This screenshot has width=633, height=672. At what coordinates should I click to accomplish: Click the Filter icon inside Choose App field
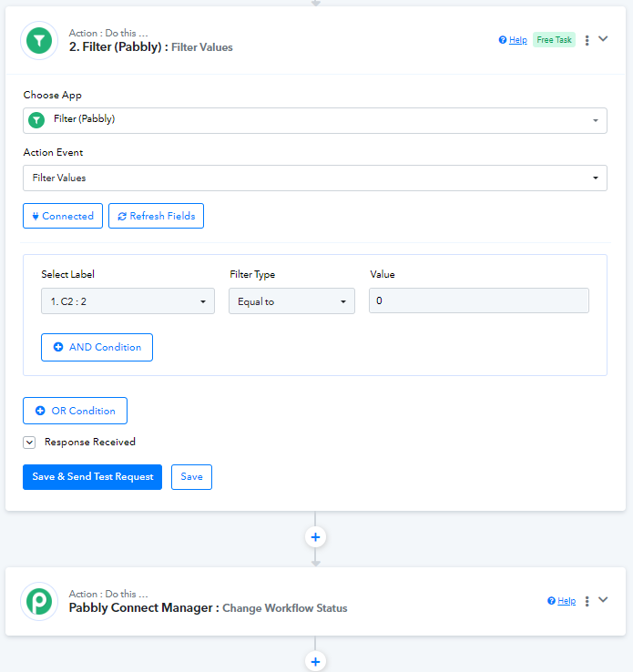pos(36,120)
